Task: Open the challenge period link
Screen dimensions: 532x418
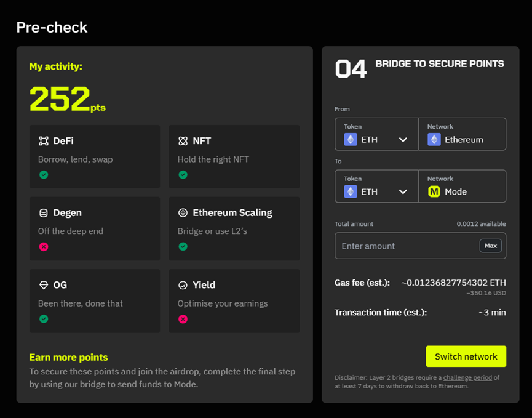Action: tap(467, 377)
